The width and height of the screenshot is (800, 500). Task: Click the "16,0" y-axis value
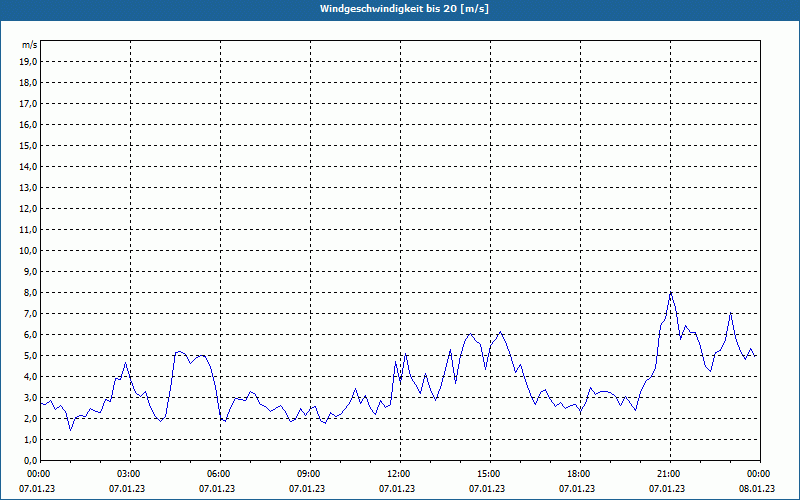click(x=29, y=124)
